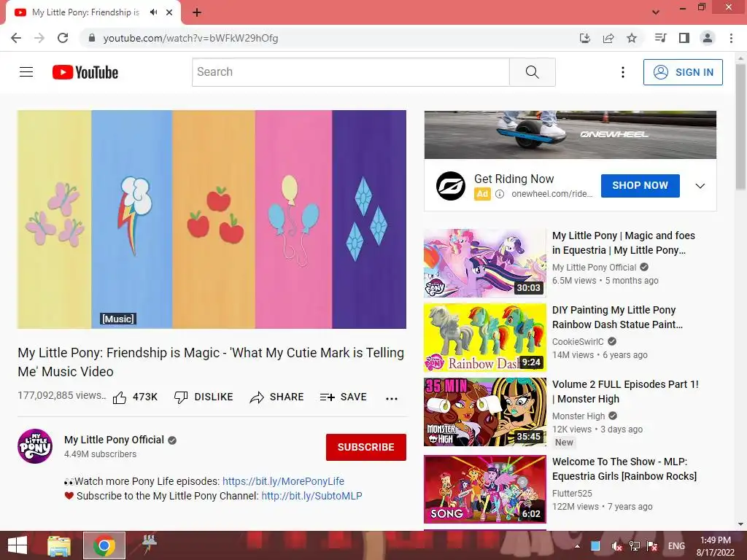
Task: Show hidden system tray icons
Action: pos(578,545)
